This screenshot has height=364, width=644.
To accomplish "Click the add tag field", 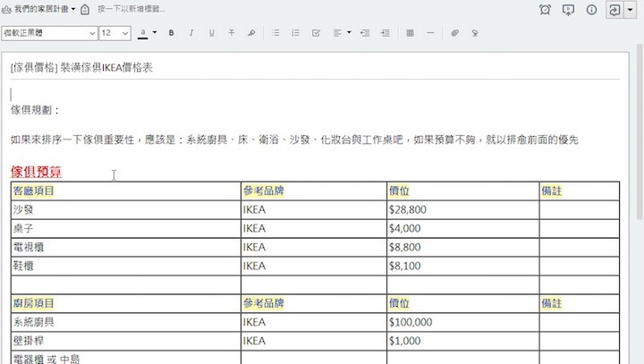I will [134, 10].
